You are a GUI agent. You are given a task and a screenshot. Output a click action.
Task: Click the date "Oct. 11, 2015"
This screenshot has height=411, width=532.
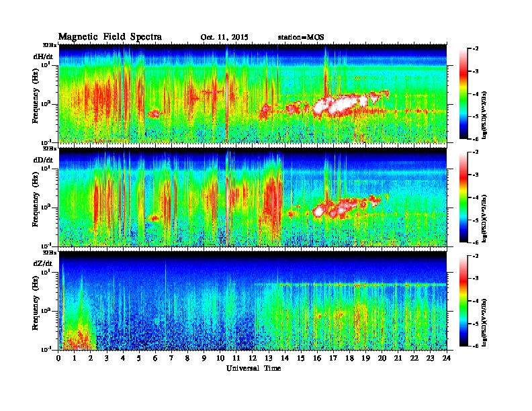[224, 38]
